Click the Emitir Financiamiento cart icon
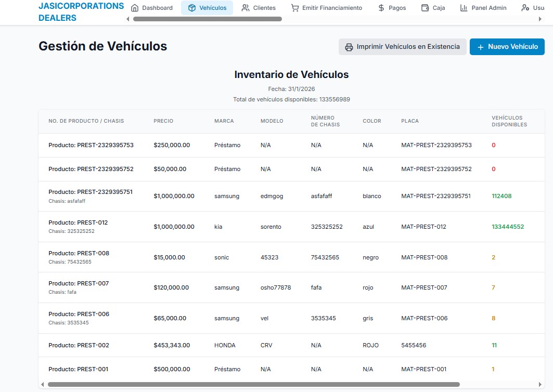This screenshot has height=392, width=553. (295, 8)
